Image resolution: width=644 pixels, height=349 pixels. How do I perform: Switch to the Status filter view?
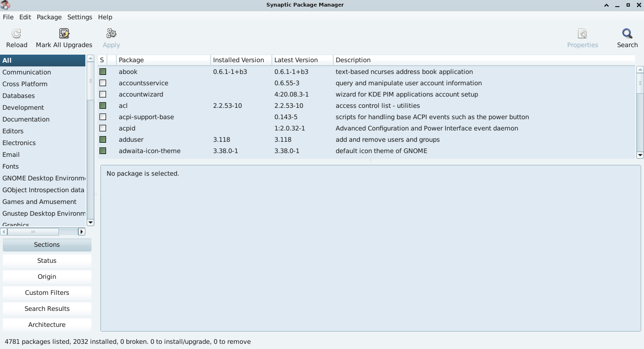click(x=47, y=260)
